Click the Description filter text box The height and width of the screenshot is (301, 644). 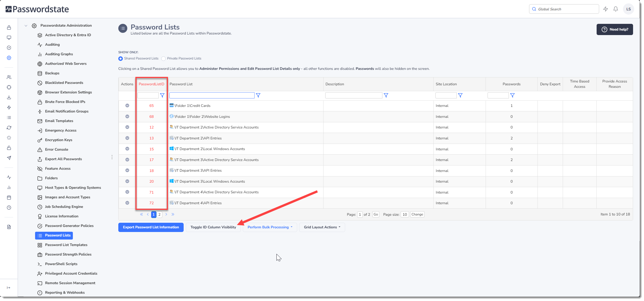coord(354,95)
